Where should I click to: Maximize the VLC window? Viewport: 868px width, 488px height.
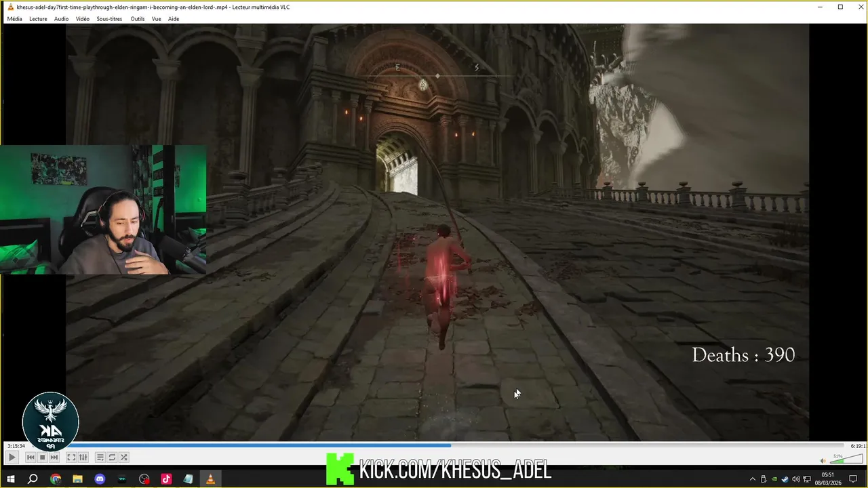(840, 7)
